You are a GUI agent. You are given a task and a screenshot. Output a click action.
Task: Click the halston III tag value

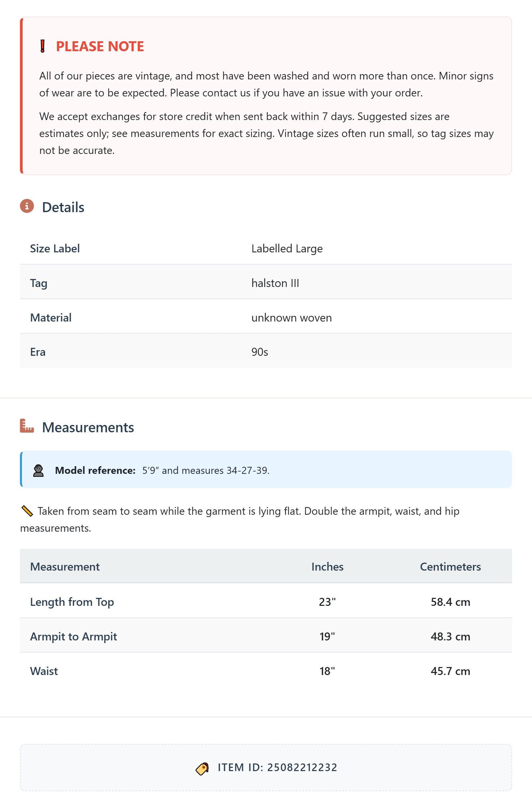[x=275, y=283]
